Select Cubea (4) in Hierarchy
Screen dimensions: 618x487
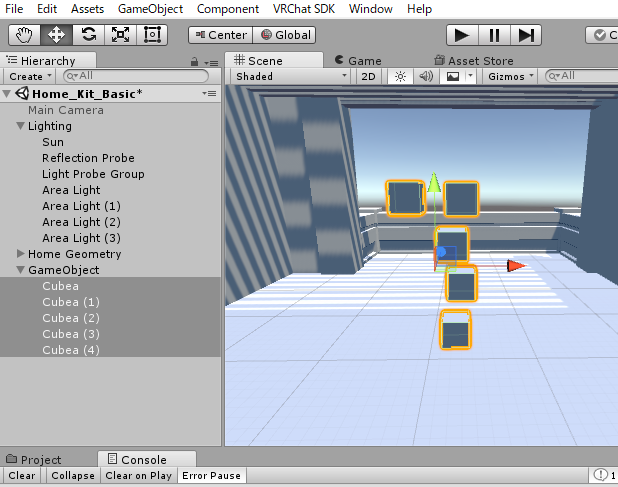click(110, 350)
